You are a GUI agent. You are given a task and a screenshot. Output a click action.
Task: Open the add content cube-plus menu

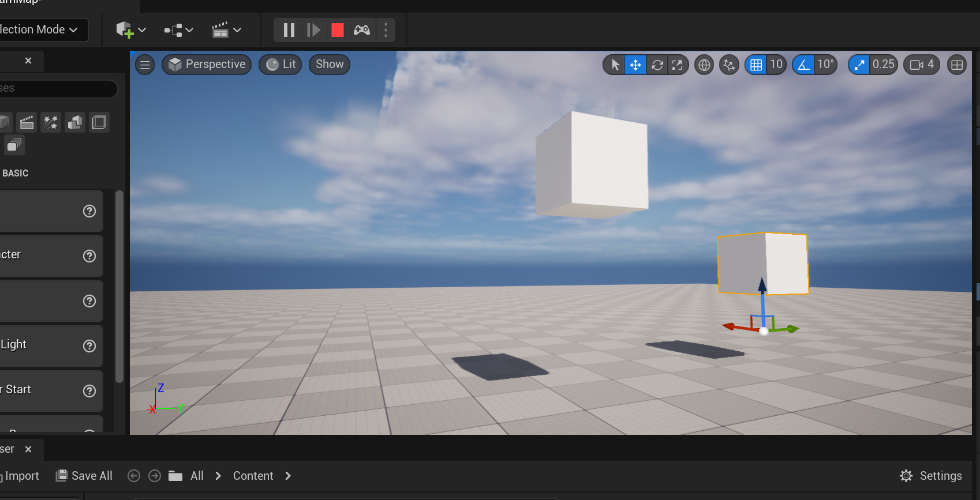tap(130, 30)
